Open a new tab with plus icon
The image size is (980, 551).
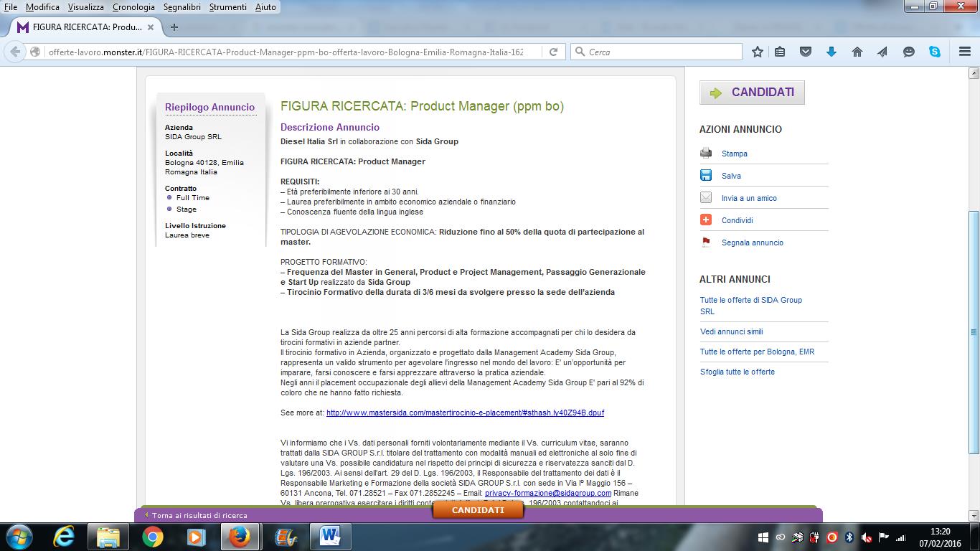pos(174,27)
